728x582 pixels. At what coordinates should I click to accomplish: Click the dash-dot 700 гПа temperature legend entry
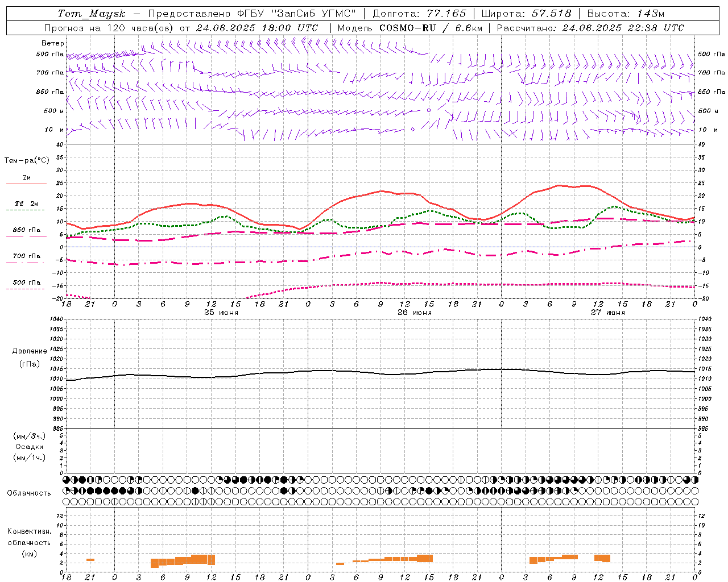(26, 259)
